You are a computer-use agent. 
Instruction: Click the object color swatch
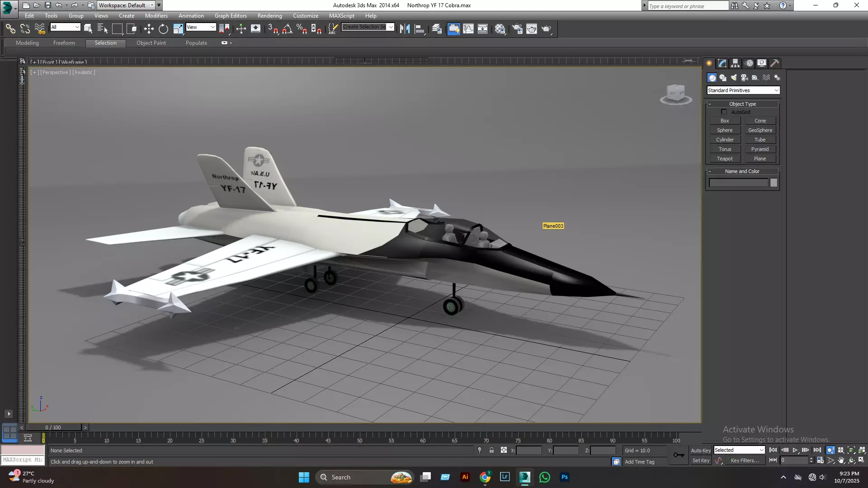point(774,183)
